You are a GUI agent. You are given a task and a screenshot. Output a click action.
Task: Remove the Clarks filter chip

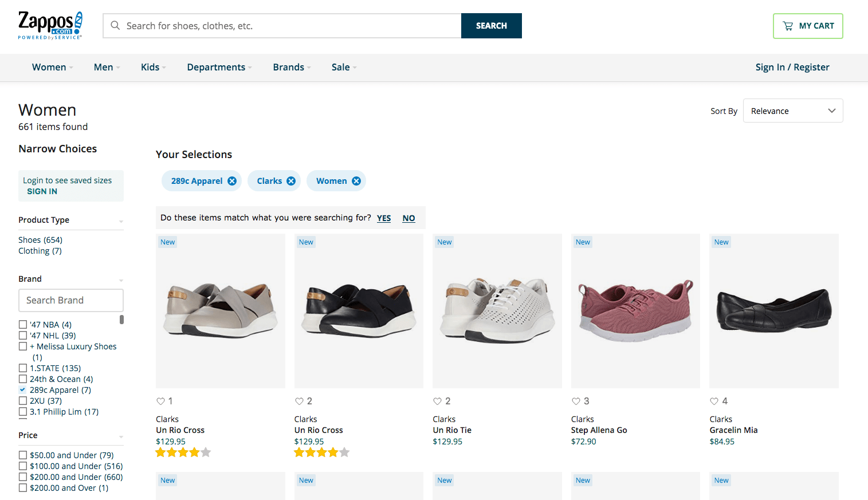[x=291, y=180]
